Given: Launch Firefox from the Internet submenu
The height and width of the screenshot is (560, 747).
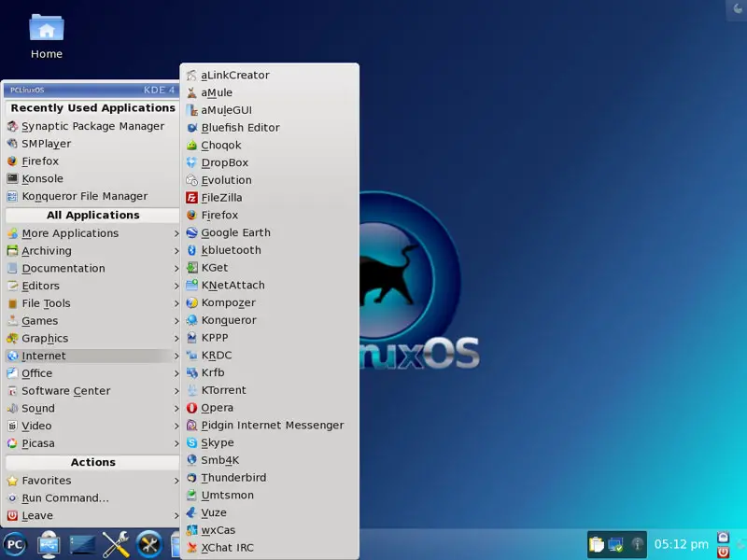Looking at the screenshot, I should click(270, 216).
